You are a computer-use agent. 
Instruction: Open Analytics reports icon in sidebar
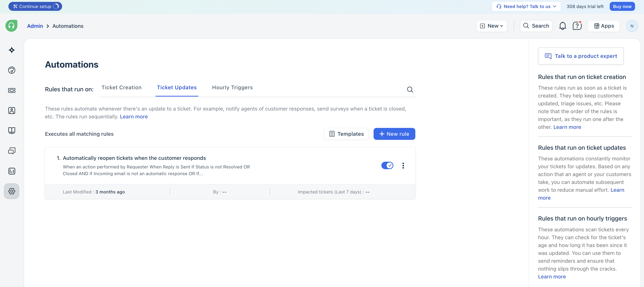[12, 171]
